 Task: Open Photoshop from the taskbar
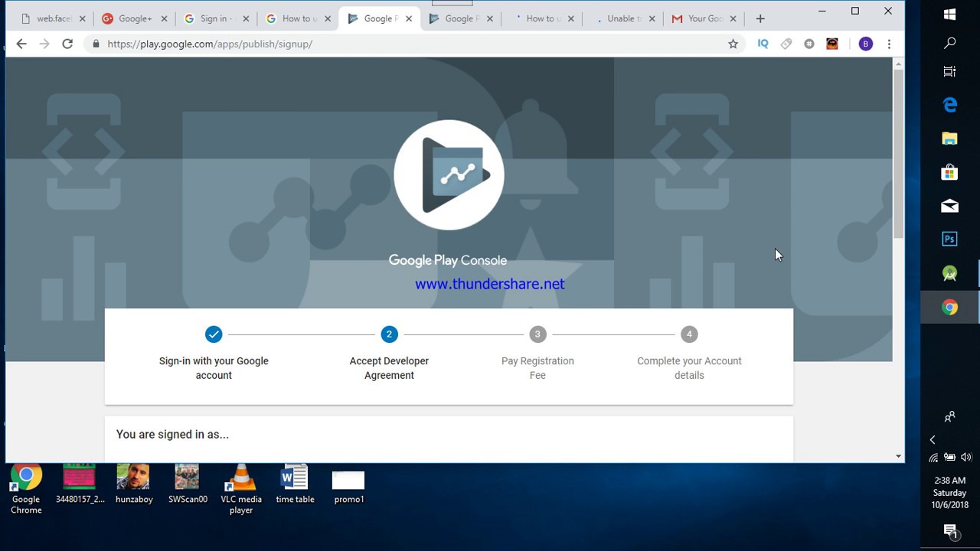click(x=950, y=240)
